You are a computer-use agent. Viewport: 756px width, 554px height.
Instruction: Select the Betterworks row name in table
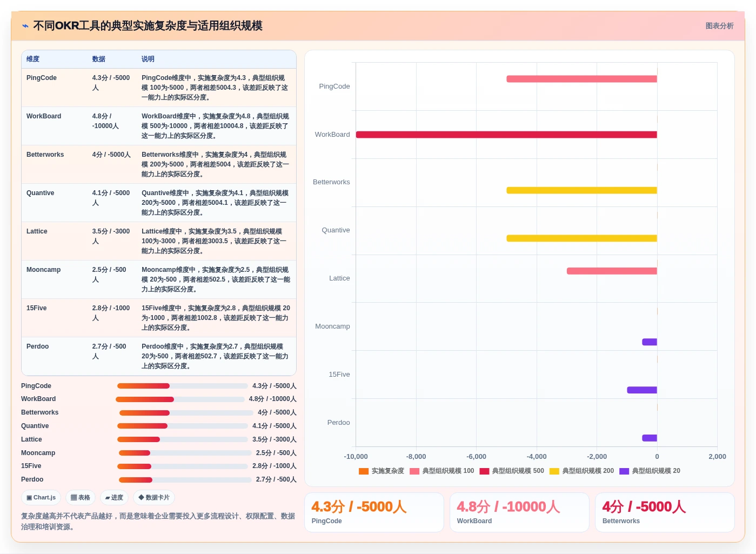45,155
